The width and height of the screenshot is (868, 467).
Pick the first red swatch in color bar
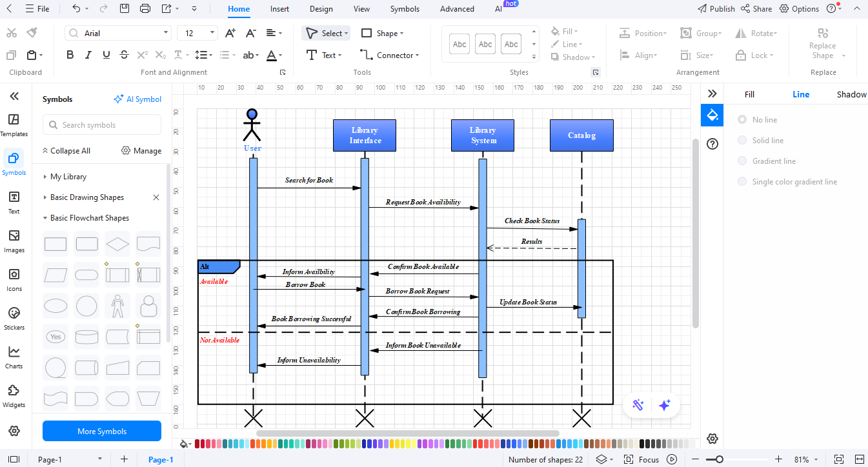(197, 444)
